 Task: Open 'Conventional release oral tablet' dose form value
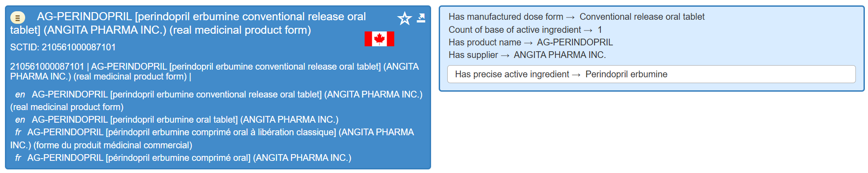click(642, 17)
